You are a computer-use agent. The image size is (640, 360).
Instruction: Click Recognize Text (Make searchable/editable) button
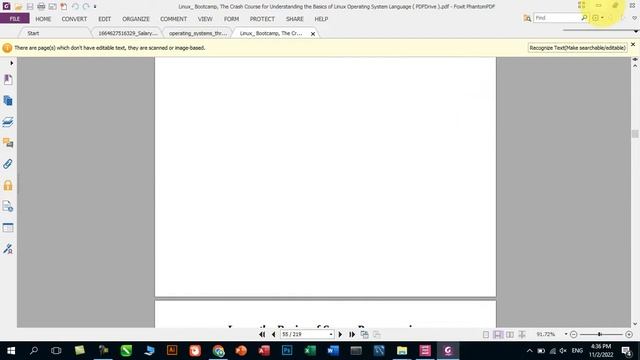point(577,48)
